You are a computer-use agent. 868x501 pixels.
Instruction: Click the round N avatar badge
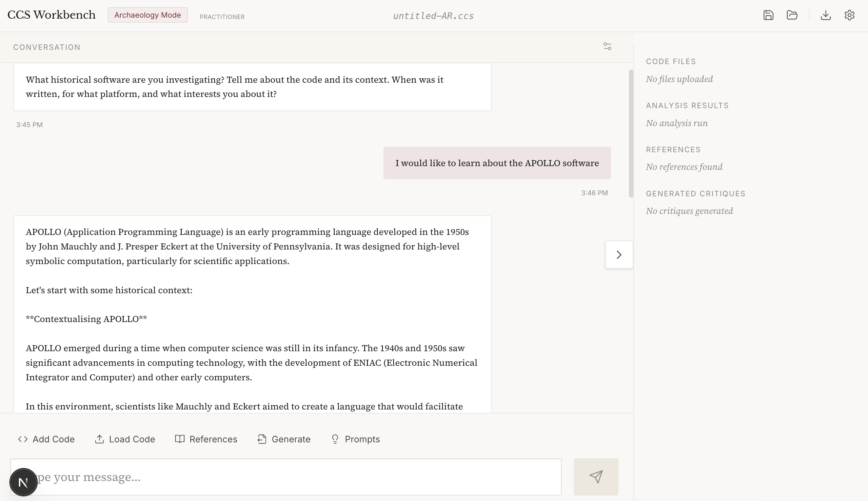pyautogui.click(x=23, y=482)
